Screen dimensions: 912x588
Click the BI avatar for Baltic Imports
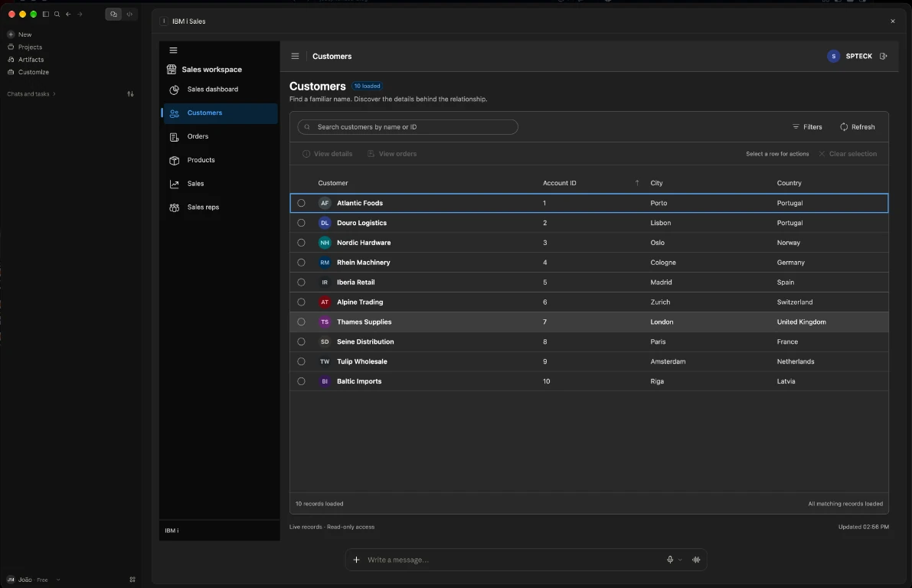coord(325,381)
